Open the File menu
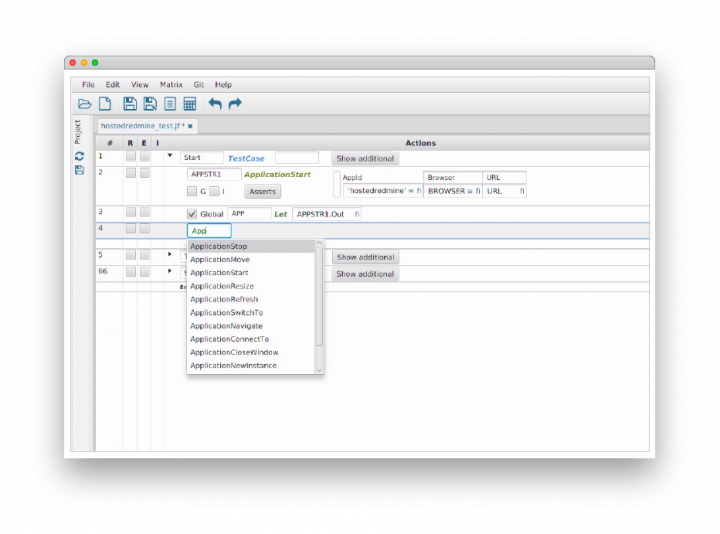This screenshot has width=720, height=534. click(x=88, y=84)
